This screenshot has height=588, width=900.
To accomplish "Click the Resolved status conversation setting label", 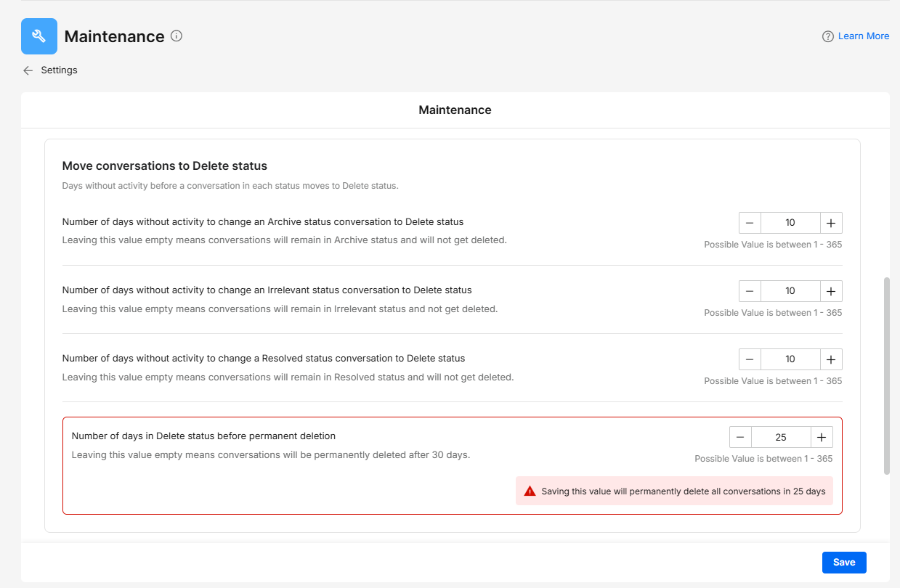I will click(264, 359).
